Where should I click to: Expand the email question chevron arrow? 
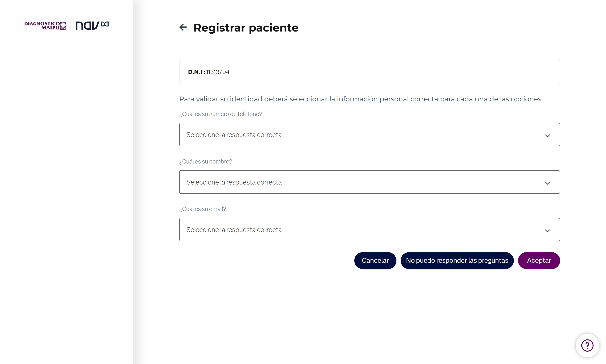click(547, 231)
